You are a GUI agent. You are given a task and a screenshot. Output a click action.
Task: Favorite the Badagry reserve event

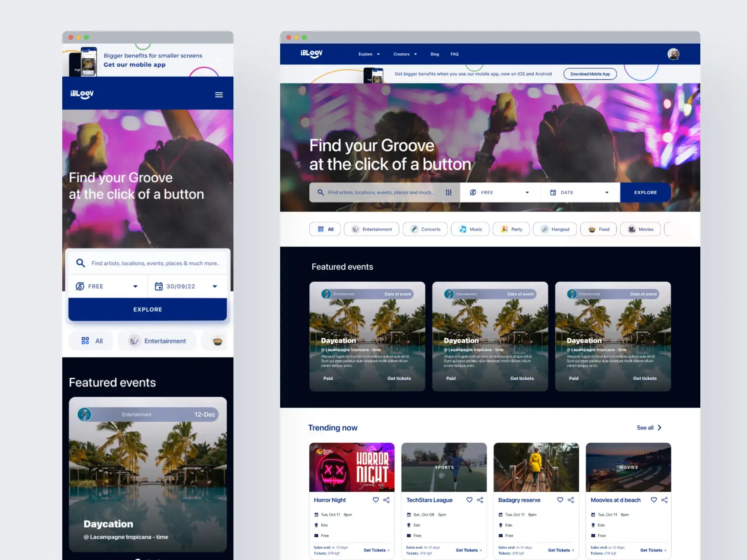[x=560, y=500]
